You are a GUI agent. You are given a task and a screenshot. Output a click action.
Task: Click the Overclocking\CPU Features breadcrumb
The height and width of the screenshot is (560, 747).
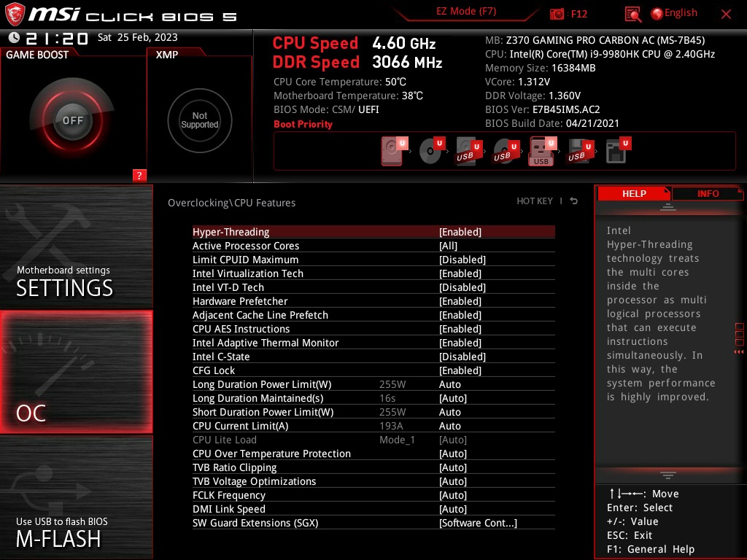coord(231,203)
